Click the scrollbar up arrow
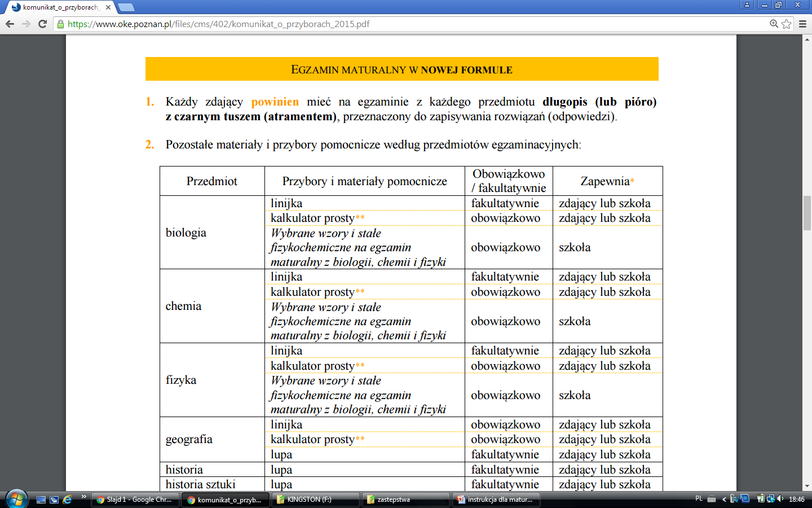The width and height of the screenshot is (812, 508). (x=807, y=40)
